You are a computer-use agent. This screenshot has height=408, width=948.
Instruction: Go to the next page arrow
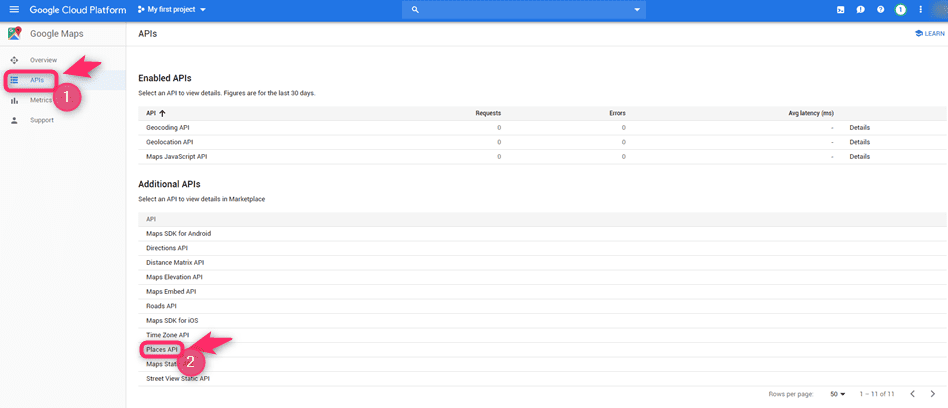pos(933,394)
